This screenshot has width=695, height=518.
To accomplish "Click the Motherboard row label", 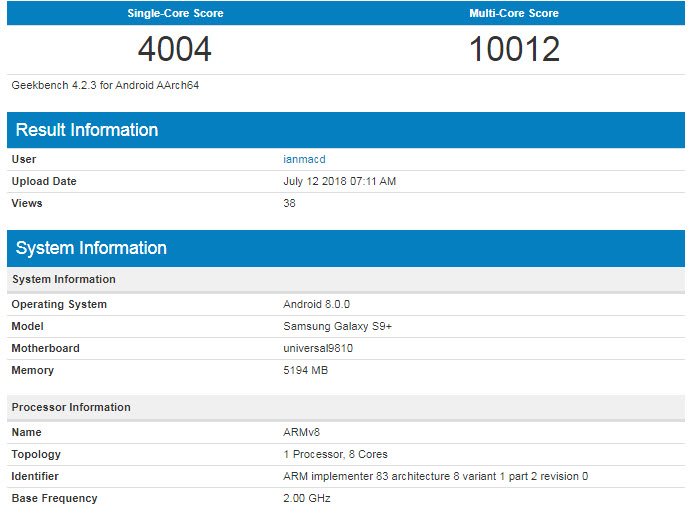I will 46,348.
